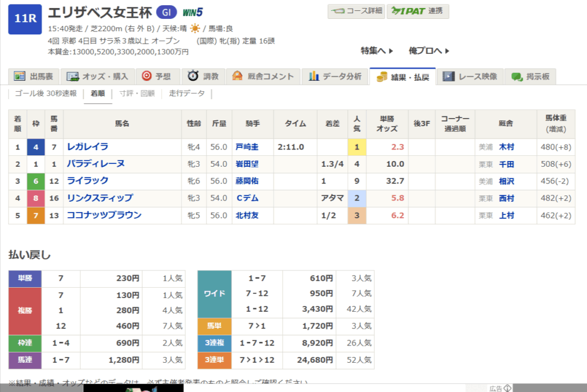
Task: Click the WIN5 logo
Action: tap(193, 13)
